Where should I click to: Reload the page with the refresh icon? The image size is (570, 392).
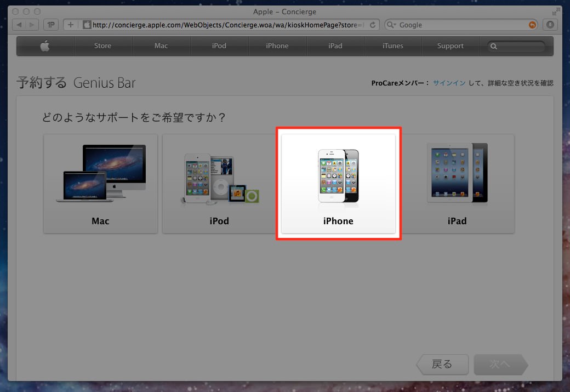pyautogui.click(x=373, y=25)
